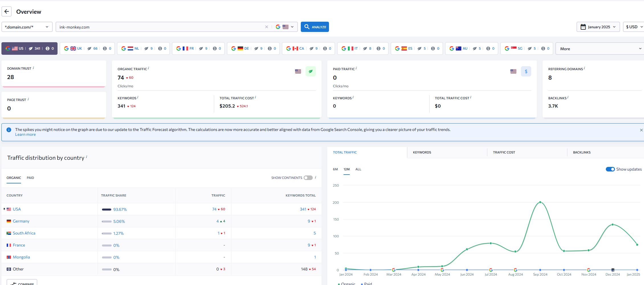
Task: Click the Backlinks info icon
Action: coord(568,98)
